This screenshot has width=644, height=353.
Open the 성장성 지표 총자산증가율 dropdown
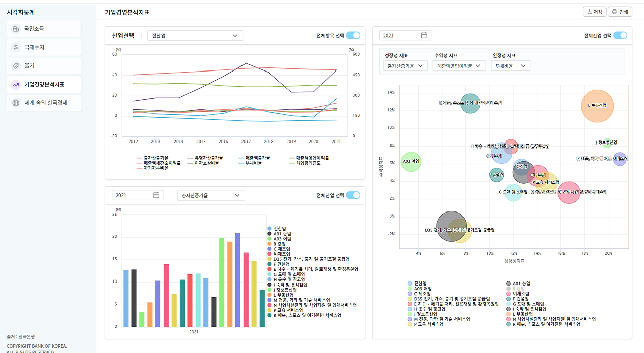coord(405,66)
